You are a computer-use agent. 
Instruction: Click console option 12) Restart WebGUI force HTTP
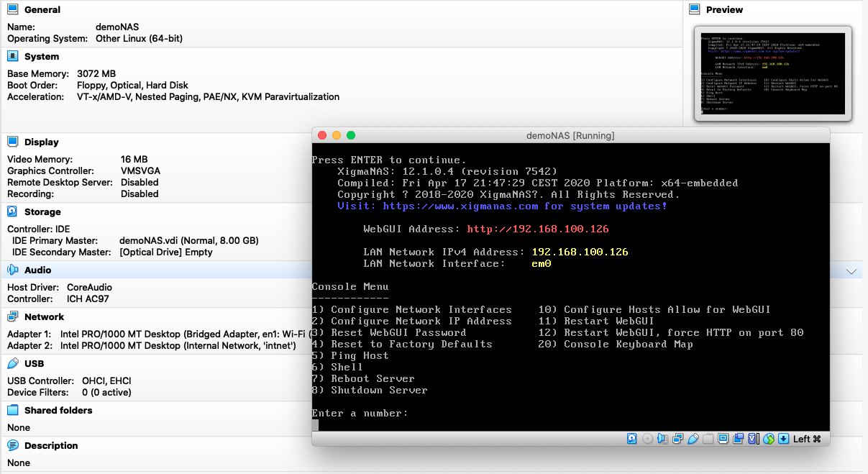pyautogui.click(x=671, y=332)
